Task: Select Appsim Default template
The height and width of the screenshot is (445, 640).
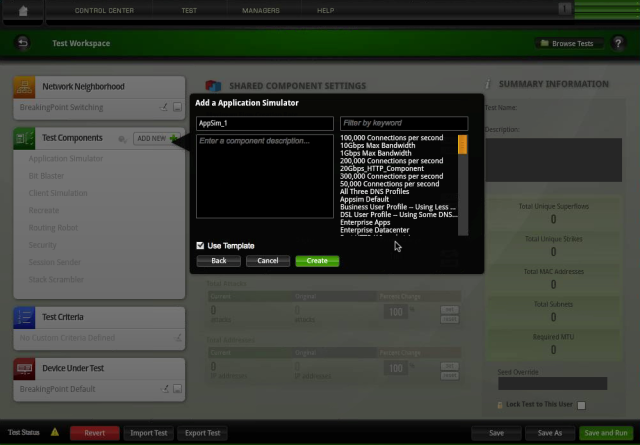Action: point(364,199)
